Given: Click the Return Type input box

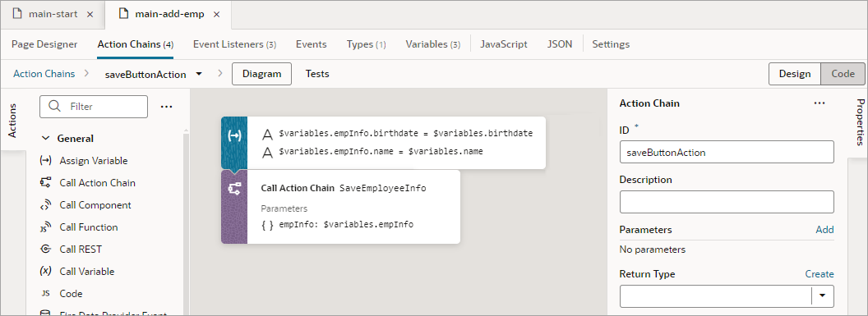Looking at the screenshot, I should pyautogui.click(x=716, y=295).
